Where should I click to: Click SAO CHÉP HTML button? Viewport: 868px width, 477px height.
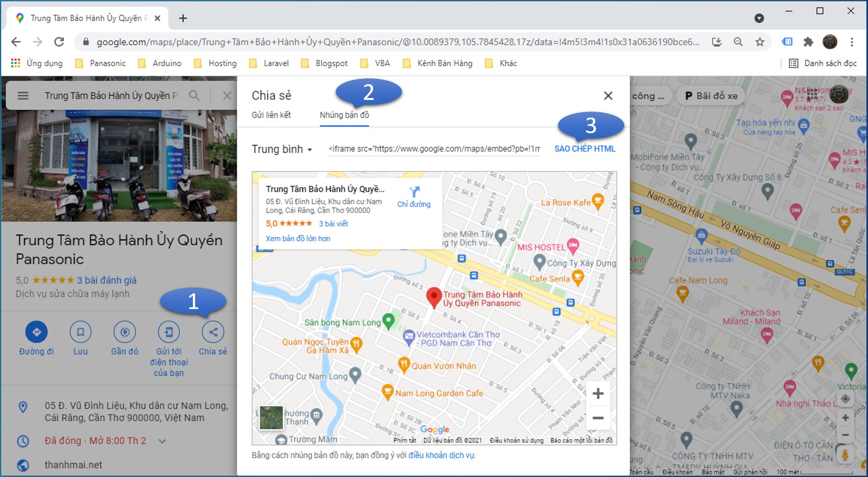(585, 149)
